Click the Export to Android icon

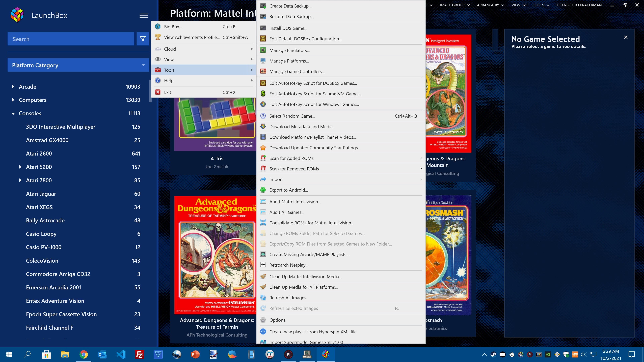click(x=263, y=190)
